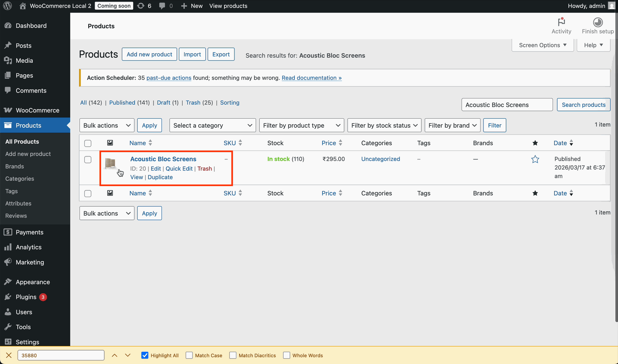The height and width of the screenshot is (364, 618).
Task: Check the select-all checkbox in table footer
Action: click(88, 194)
